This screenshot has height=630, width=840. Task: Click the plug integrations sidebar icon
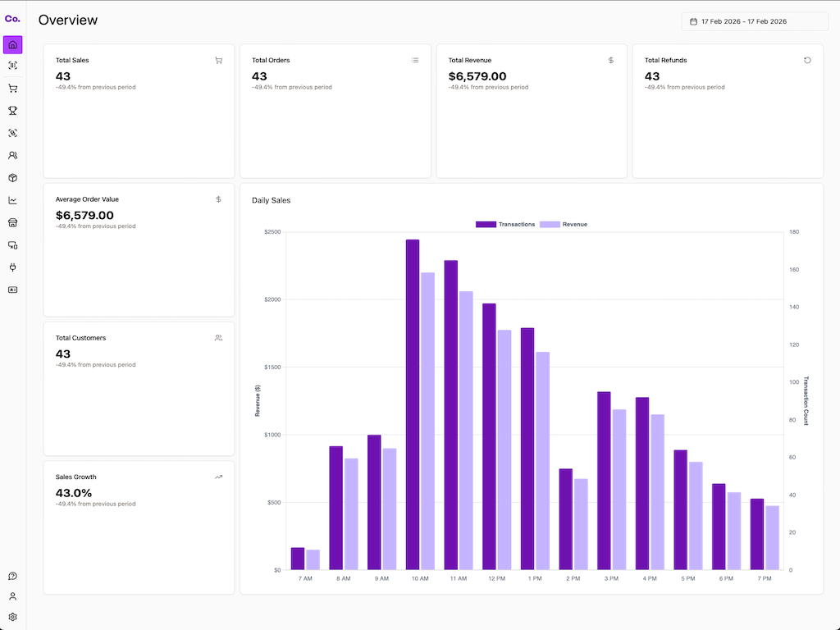12,267
